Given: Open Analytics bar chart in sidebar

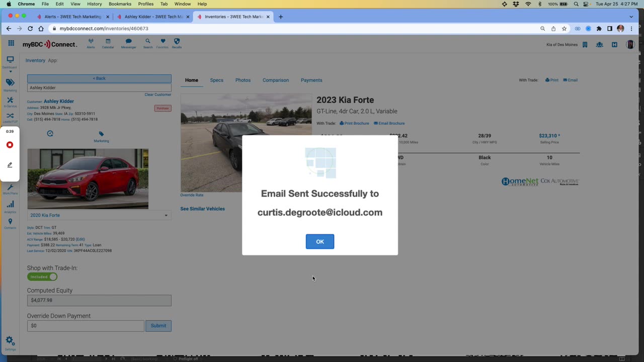Looking at the screenshot, I should [10, 207].
